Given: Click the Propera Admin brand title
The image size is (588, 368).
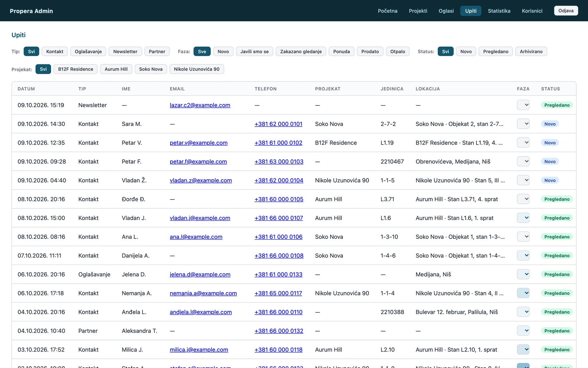Looking at the screenshot, I should pyautogui.click(x=31, y=11).
